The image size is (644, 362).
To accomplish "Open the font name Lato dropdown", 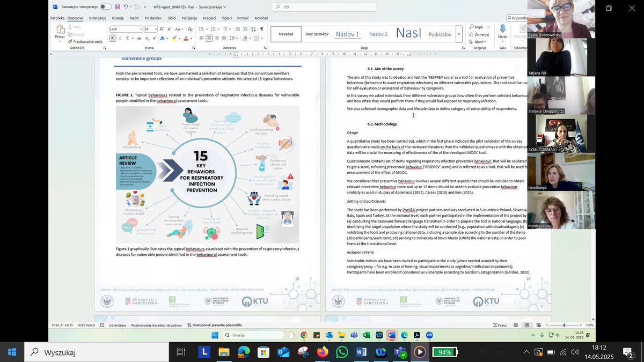I will (141, 29).
